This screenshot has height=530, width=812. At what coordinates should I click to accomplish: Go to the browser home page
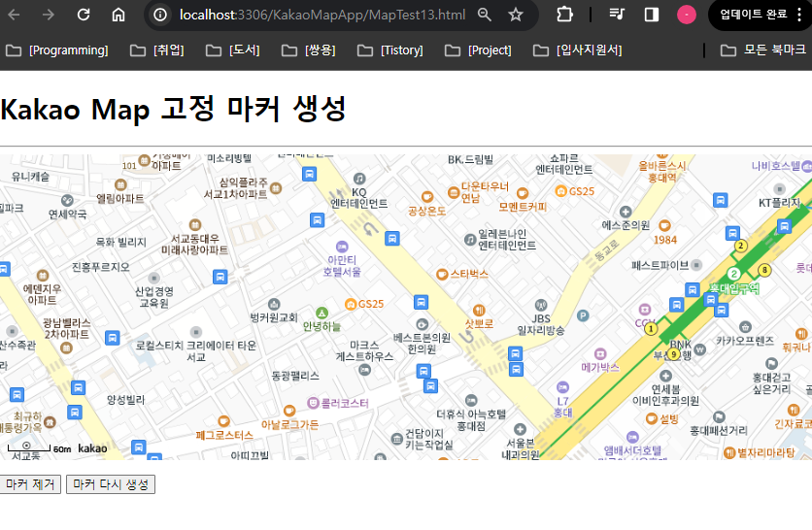click(x=118, y=15)
